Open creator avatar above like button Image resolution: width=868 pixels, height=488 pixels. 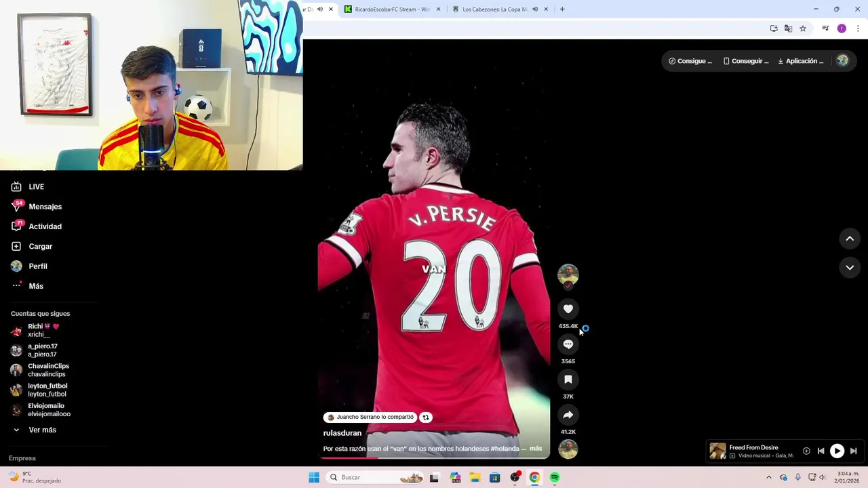[568, 274]
